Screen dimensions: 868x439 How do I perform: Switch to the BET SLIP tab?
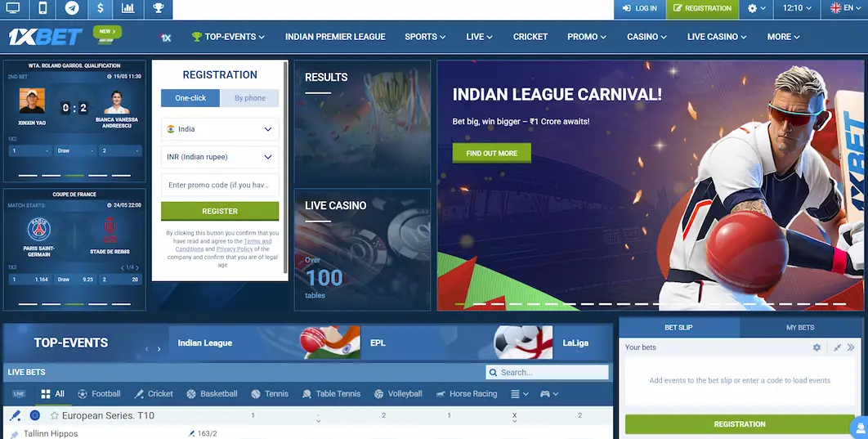click(678, 327)
